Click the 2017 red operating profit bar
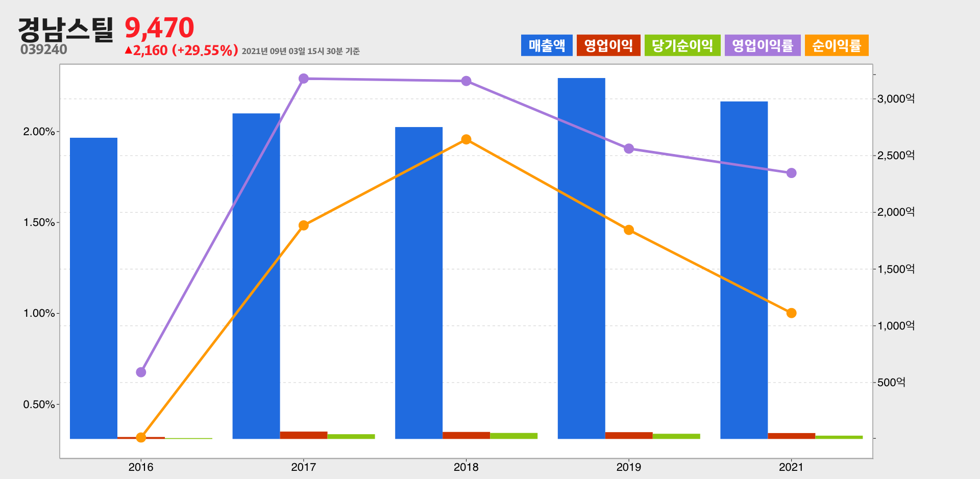The image size is (980, 479). (304, 435)
